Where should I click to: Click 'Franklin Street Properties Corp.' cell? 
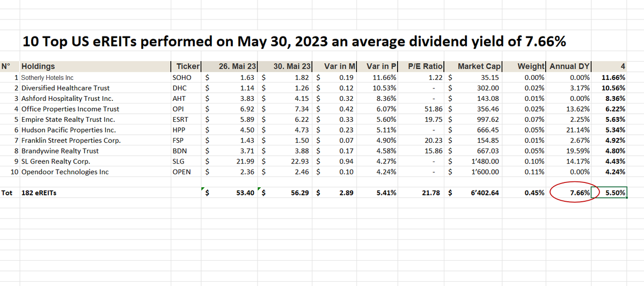point(94,140)
